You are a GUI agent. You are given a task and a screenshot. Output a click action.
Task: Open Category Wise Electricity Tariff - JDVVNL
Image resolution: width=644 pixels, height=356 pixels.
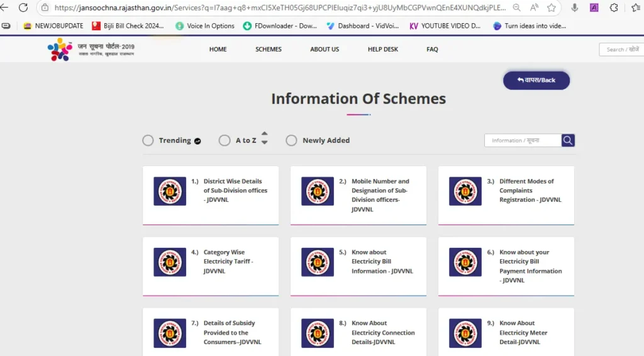(x=228, y=262)
